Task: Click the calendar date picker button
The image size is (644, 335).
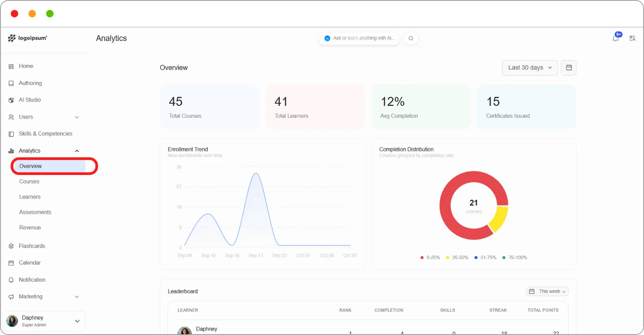Action: [x=569, y=68]
